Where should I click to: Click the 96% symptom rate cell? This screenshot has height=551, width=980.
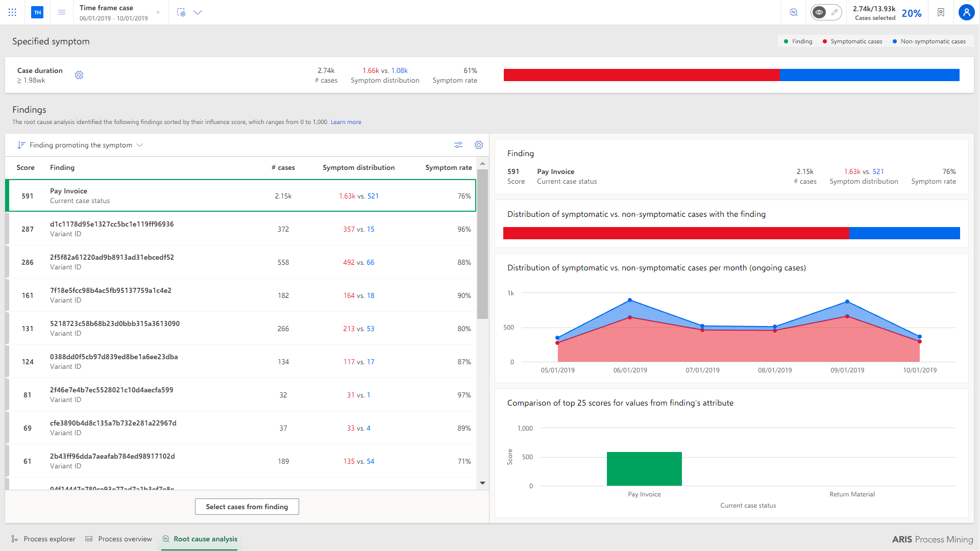coord(464,229)
